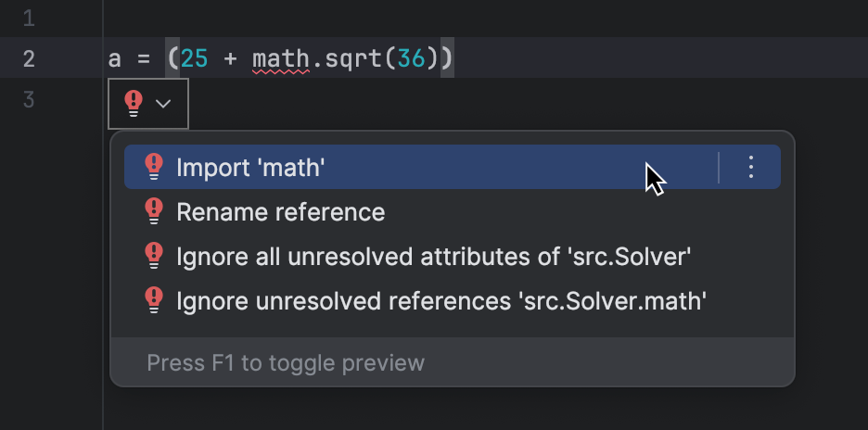Viewport: 868px width, 430px height.
Task: Click the bulb icon before Ignore unresolved references
Action: coord(154,300)
